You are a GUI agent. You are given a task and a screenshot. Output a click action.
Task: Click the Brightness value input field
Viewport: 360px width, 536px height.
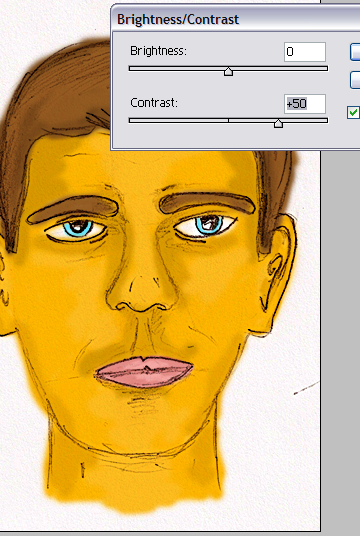(x=305, y=52)
